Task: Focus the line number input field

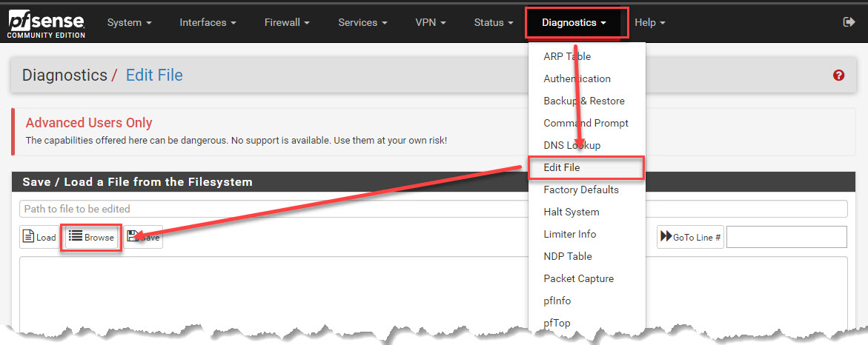Action: [786, 237]
